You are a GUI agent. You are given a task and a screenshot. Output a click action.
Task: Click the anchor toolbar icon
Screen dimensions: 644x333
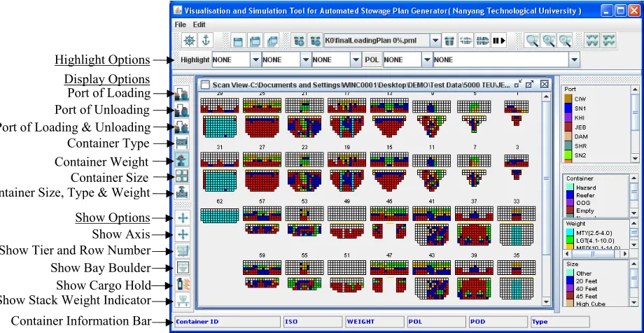[x=206, y=41]
